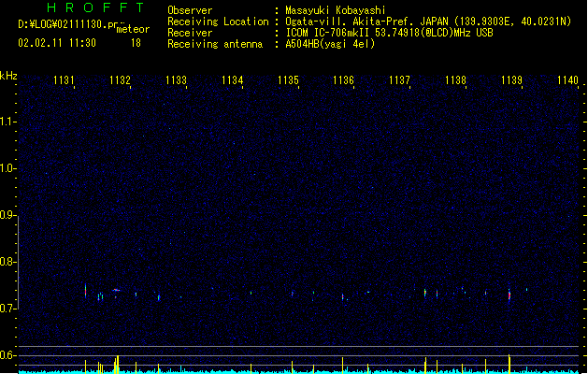588x374 pixels.
Task: Click the 1137 time axis marker
Action: (x=399, y=80)
